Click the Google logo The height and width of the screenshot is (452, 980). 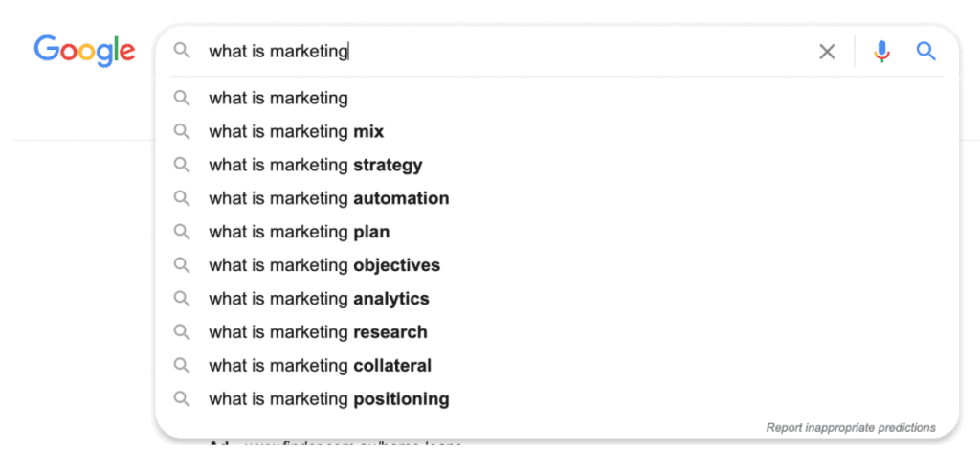pos(84,51)
